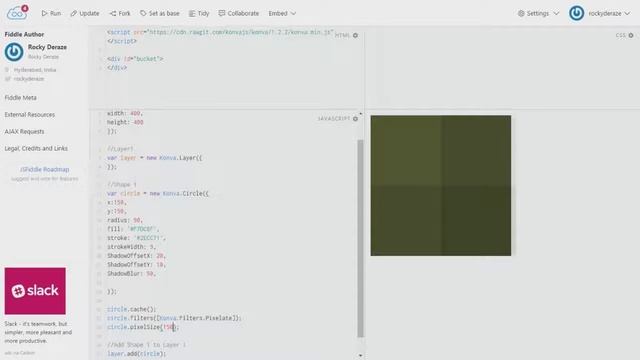Click the Update button

point(84,13)
